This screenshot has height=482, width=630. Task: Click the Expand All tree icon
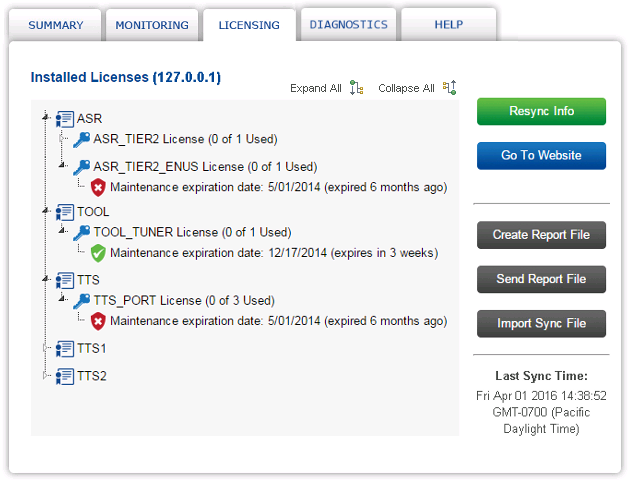pos(356,88)
